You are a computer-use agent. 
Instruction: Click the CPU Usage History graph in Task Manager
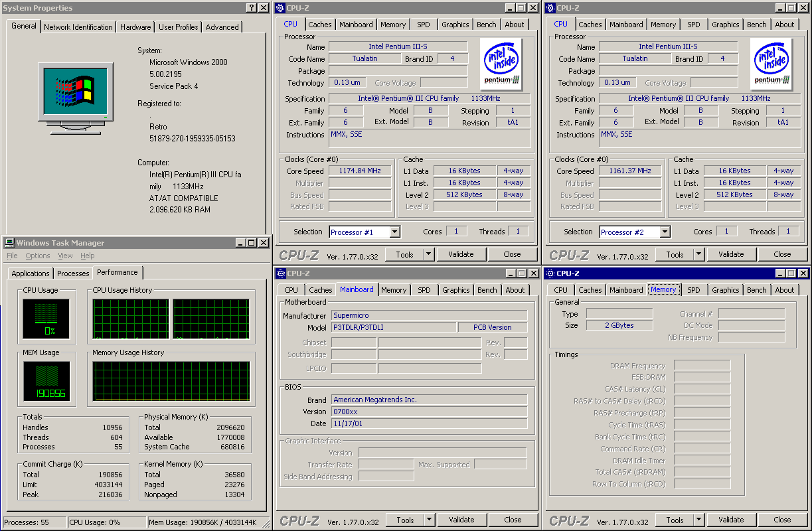pos(131,319)
